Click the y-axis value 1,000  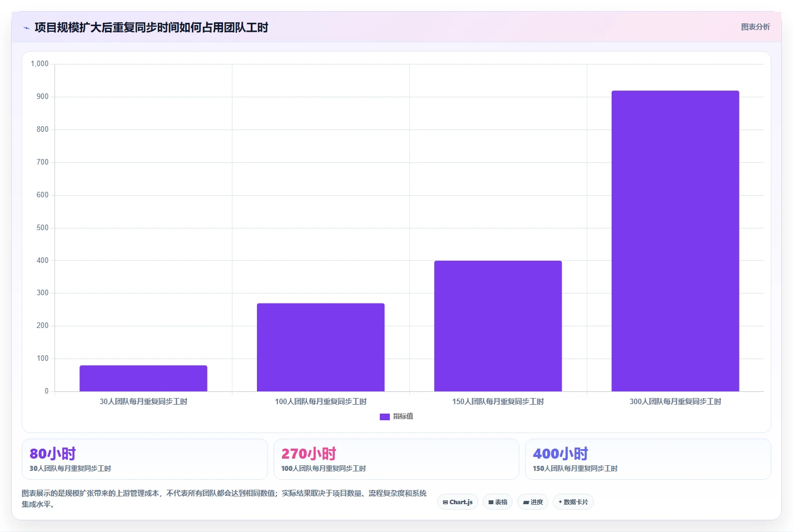pos(39,64)
